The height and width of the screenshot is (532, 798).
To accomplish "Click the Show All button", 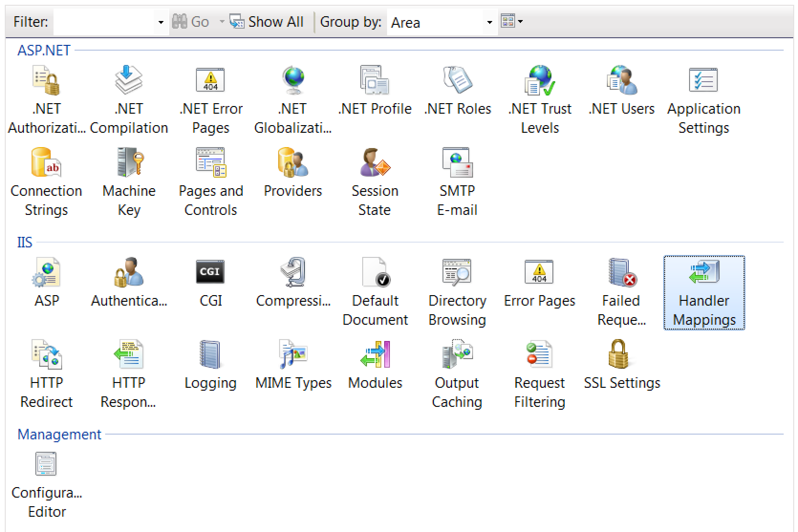I will tap(267, 22).
